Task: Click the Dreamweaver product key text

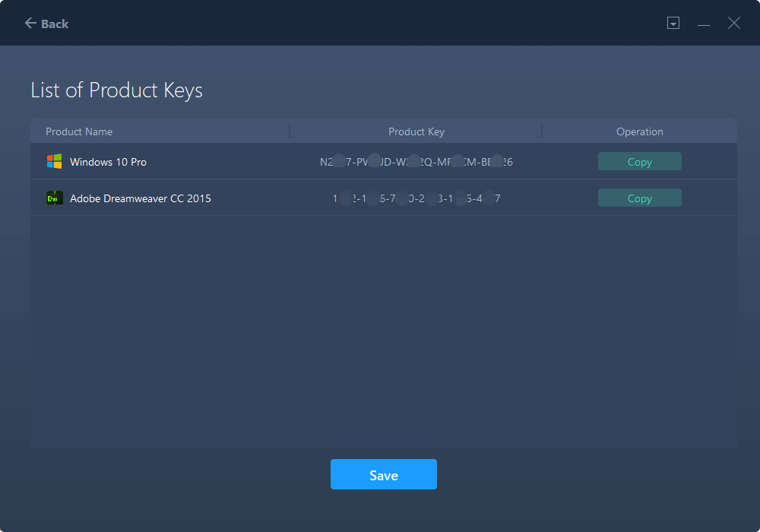Action: point(416,198)
